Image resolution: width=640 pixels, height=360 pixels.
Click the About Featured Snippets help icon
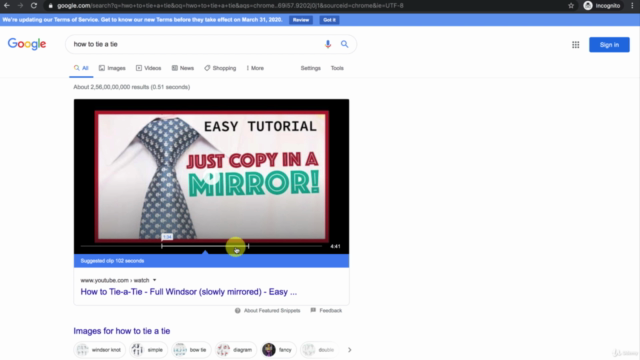pos(238,311)
